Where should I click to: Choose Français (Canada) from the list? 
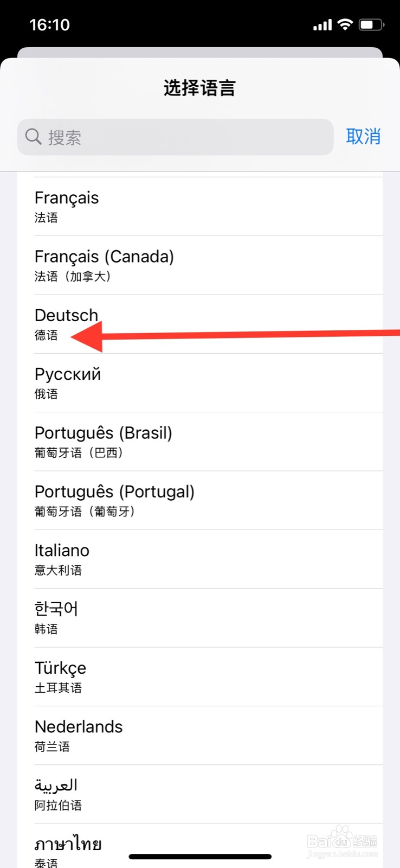point(208,265)
